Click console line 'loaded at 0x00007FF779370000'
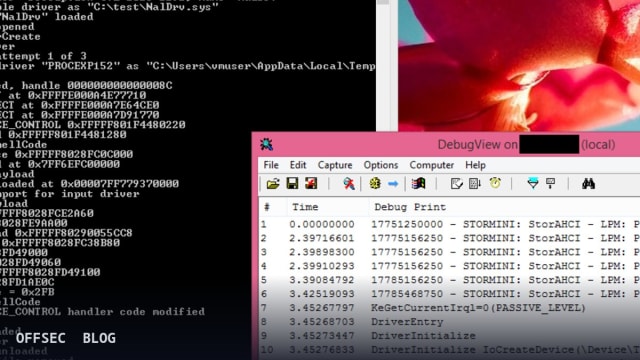This screenshot has height=360, width=640. (x=89, y=184)
